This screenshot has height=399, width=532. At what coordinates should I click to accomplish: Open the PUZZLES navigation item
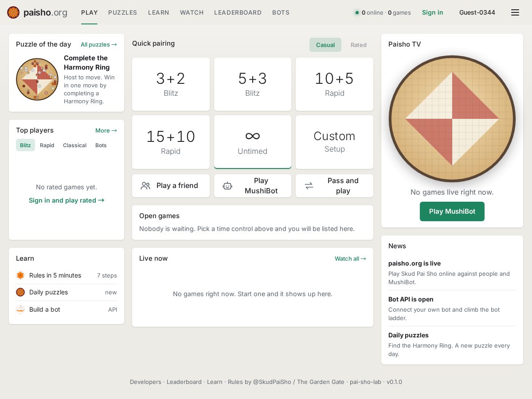(x=123, y=12)
